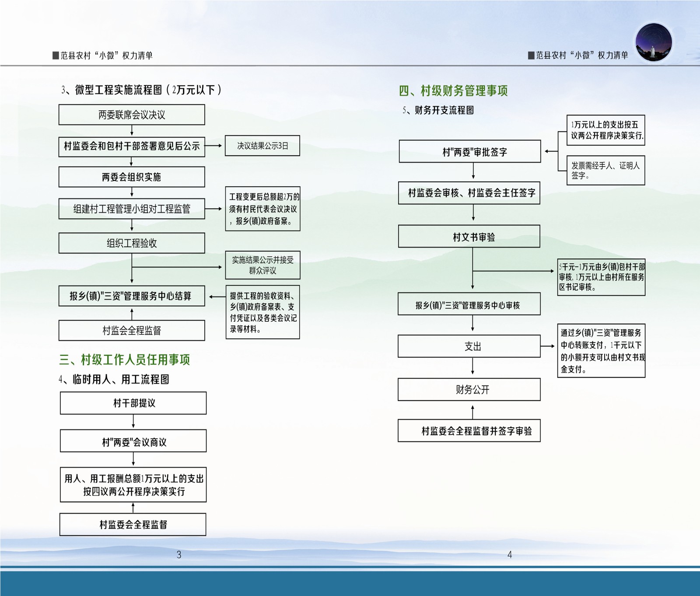Click '报乡(镇)"三资"管理服务中心审核' box
The image size is (700, 596).
469,304
